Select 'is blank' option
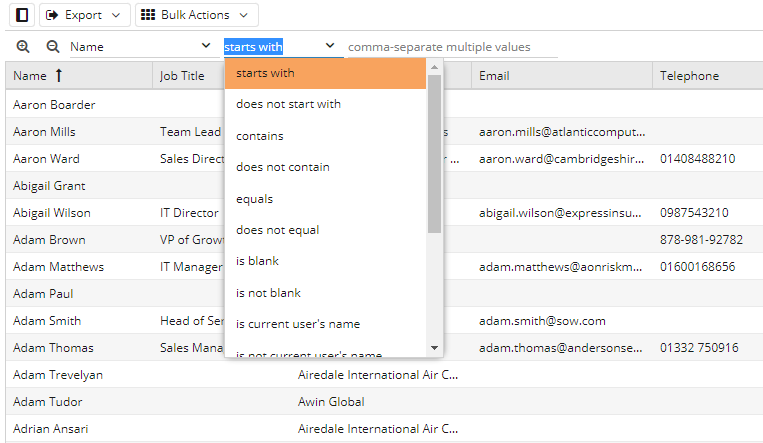 click(x=258, y=261)
